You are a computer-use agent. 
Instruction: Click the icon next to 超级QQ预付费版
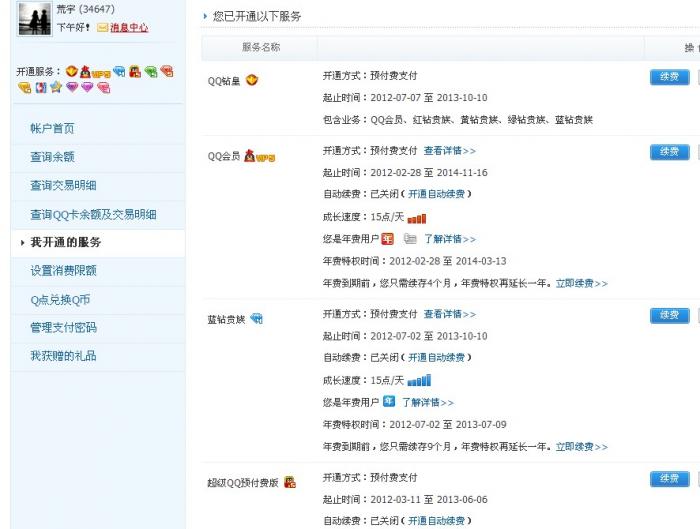pos(290,482)
